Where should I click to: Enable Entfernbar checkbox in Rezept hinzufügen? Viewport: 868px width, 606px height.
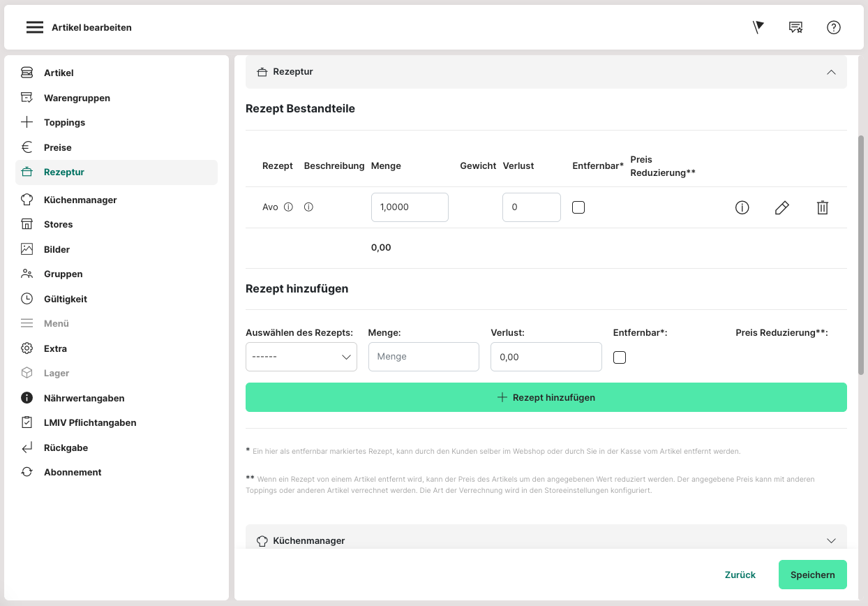click(620, 357)
